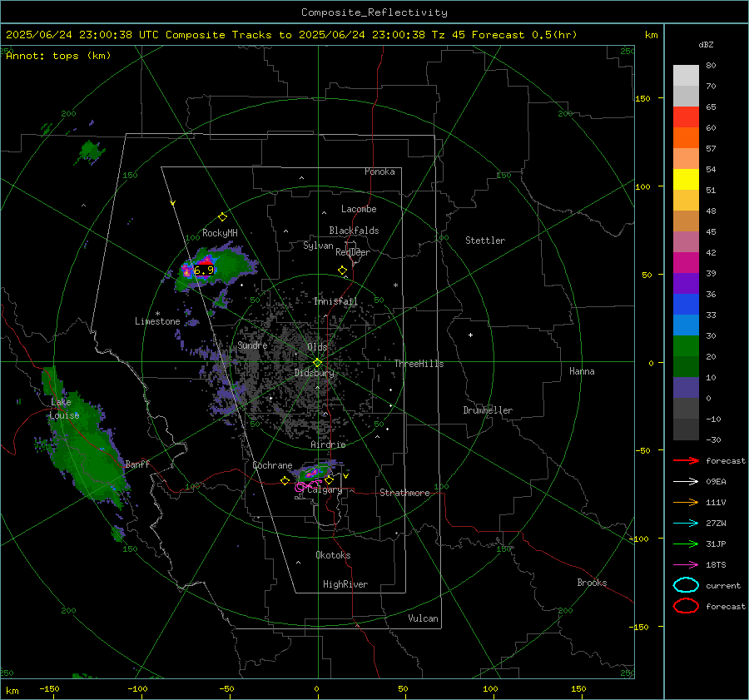Pick the bright green 20-30 dBZ swatch
Image resolution: width=749 pixels, height=700 pixels.
(686, 346)
